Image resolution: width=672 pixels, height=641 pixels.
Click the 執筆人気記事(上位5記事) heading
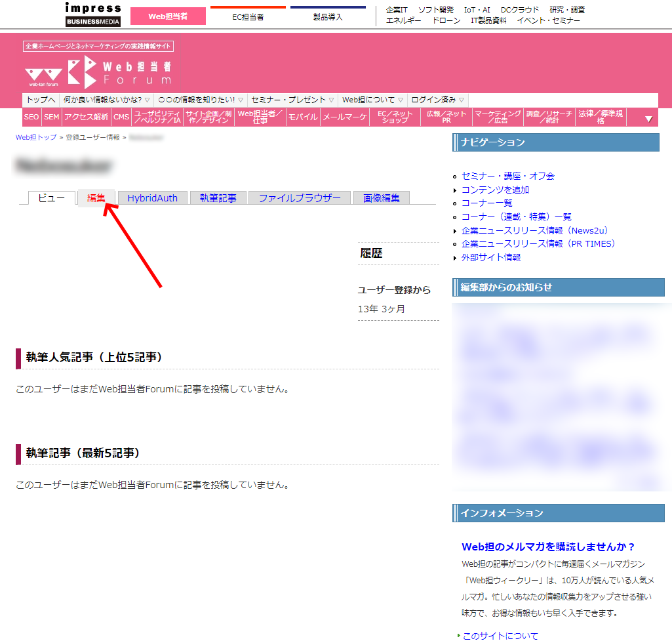click(x=94, y=358)
